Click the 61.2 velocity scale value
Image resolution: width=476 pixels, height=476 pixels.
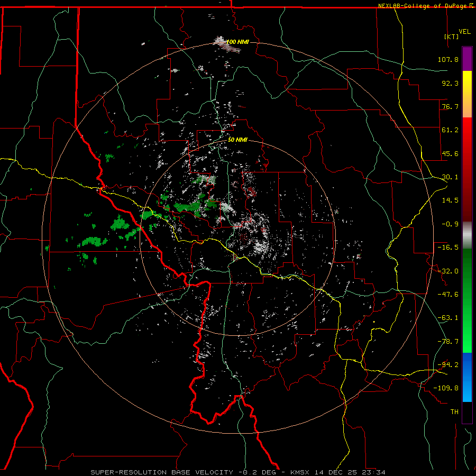[x=450, y=130]
